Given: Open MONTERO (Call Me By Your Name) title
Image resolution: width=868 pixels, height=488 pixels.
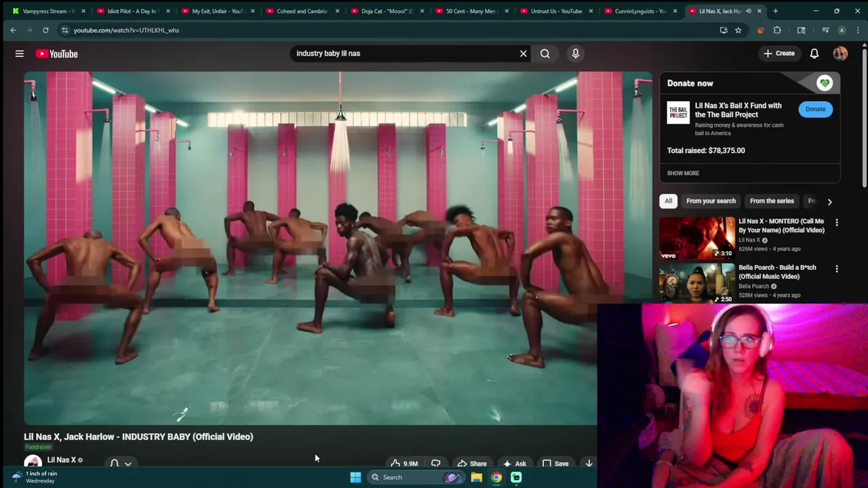Looking at the screenshot, I should point(781,226).
